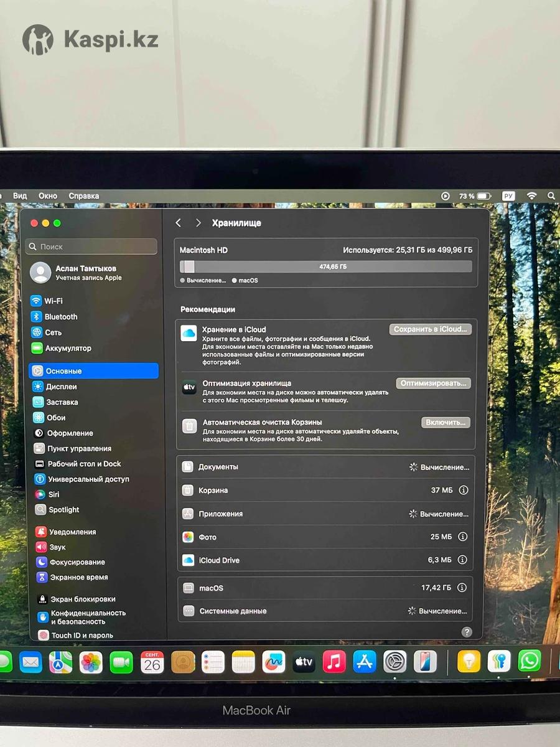
Task: Go forward using the right chevron
Action: click(x=198, y=223)
